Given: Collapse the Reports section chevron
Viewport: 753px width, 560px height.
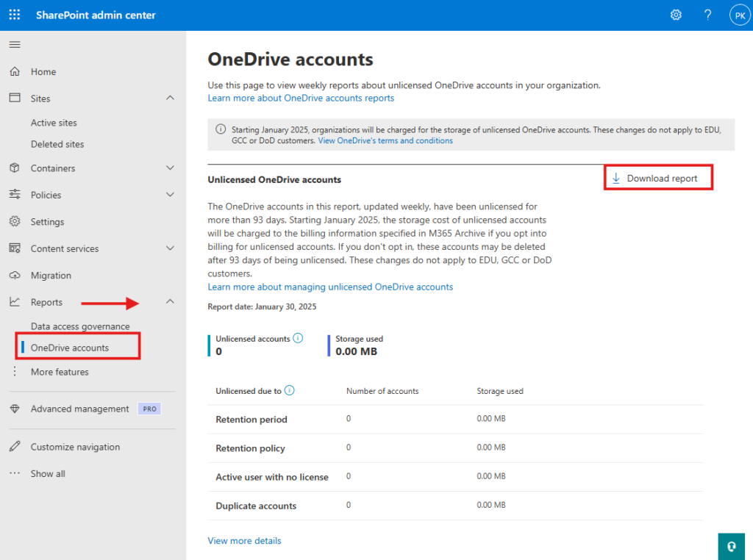Looking at the screenshot, I should point(170,301).
